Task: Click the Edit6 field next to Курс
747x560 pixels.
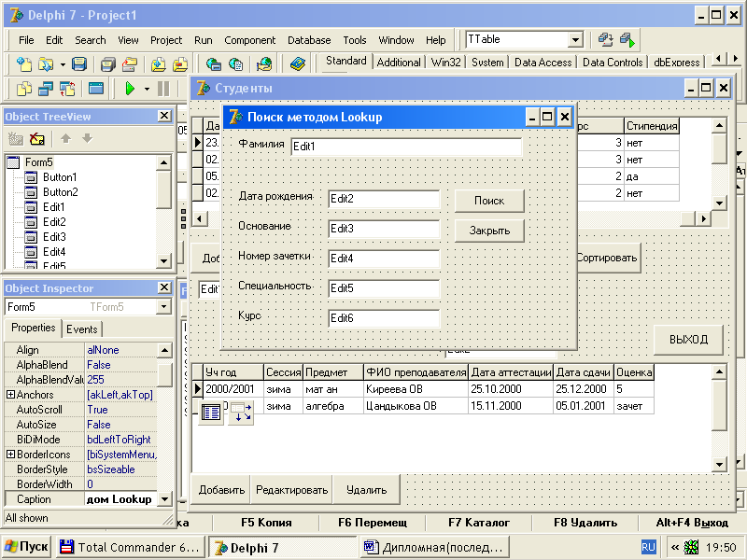Action: coord(384,318)
